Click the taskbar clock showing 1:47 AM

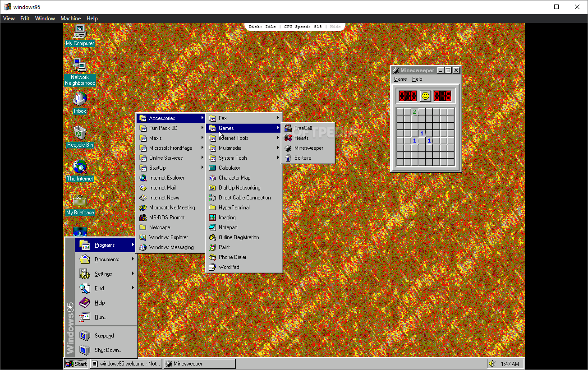pyautogui.click(x=510, y=364)
